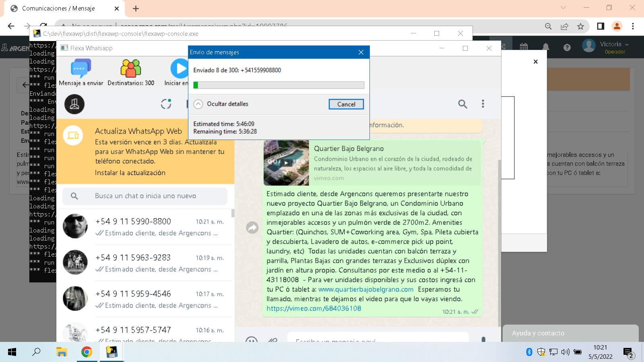The image size is (644, 362).
Task: Close the white web page popup
Action: click(536, 62)
